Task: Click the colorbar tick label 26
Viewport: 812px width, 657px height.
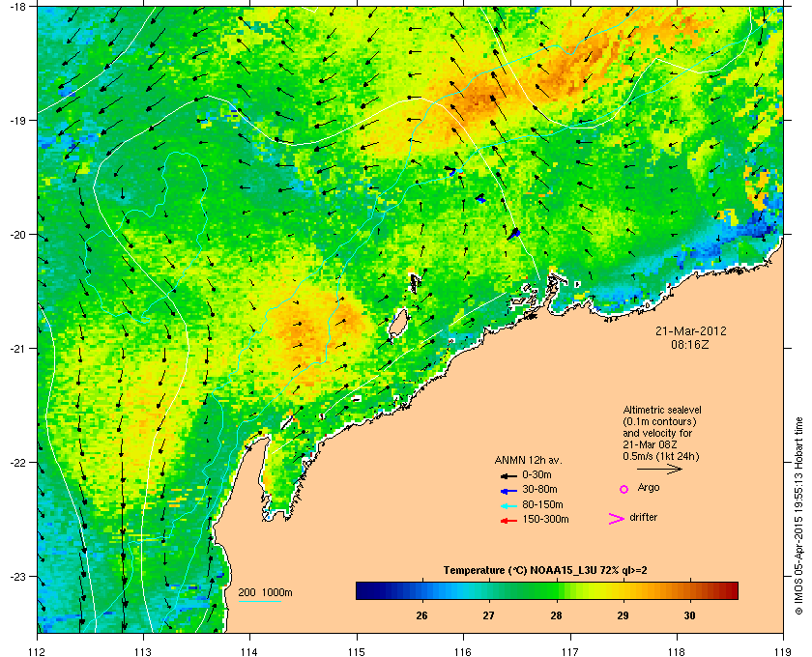Action: click(422, 615)
